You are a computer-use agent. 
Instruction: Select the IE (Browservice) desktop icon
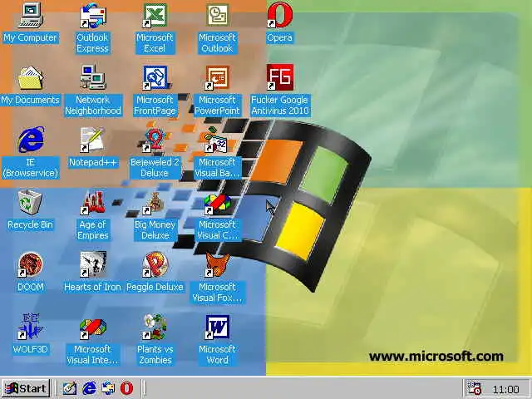[x=31, y=140]
